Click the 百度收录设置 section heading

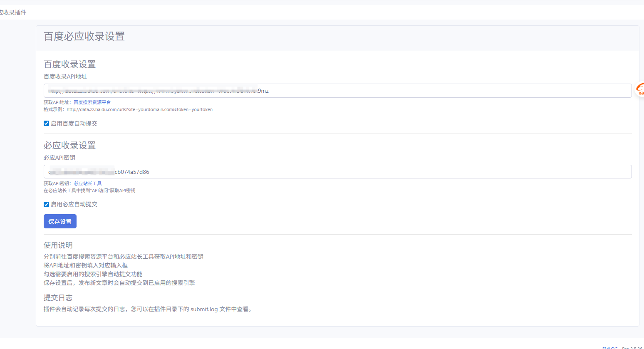[70, 64]
